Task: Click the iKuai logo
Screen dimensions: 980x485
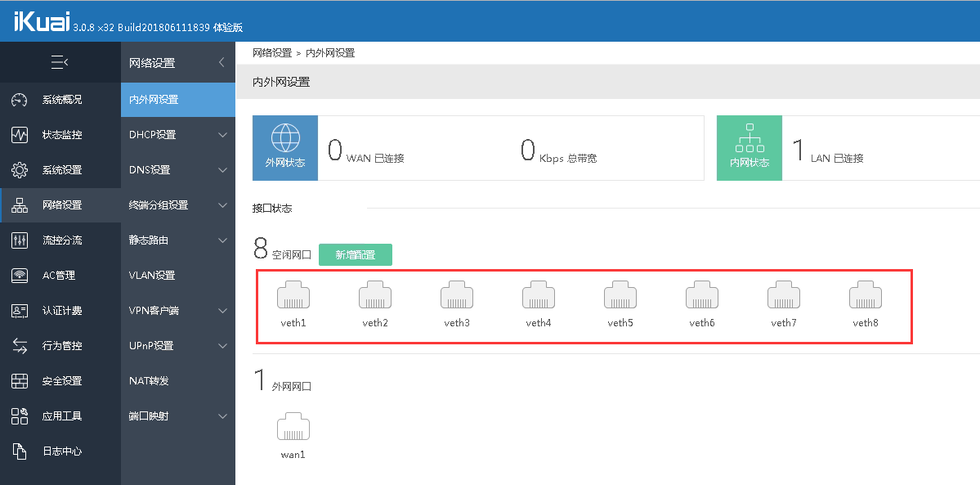Action: pos(42,21)
